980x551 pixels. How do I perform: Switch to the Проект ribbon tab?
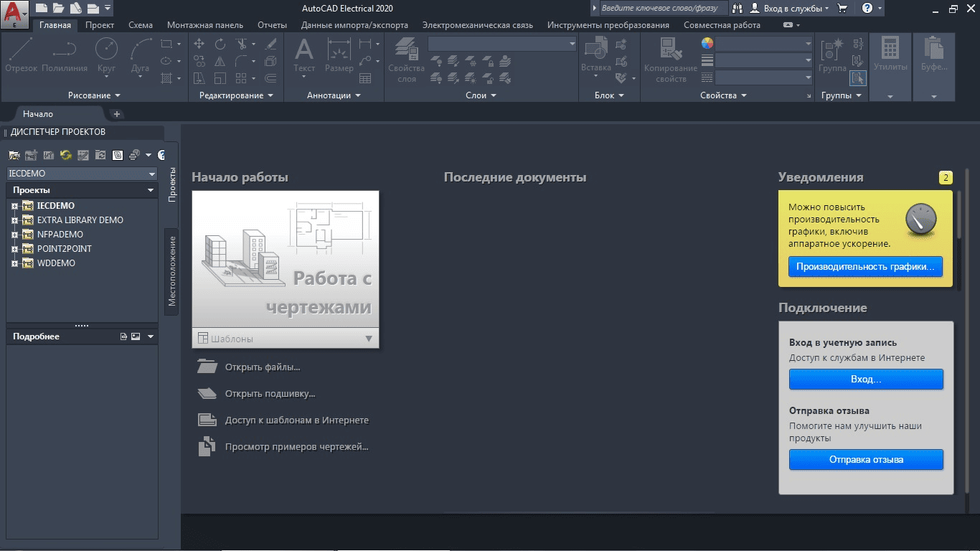[100, 25]
